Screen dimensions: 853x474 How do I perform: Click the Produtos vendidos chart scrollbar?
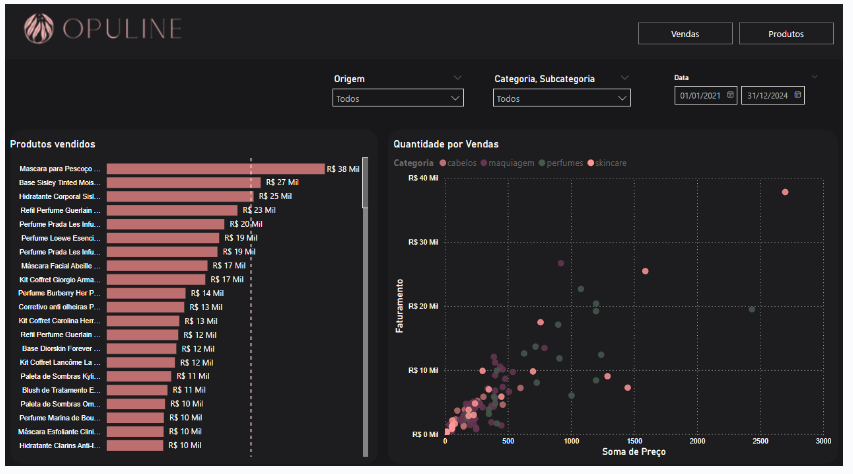tap(365, 182)
